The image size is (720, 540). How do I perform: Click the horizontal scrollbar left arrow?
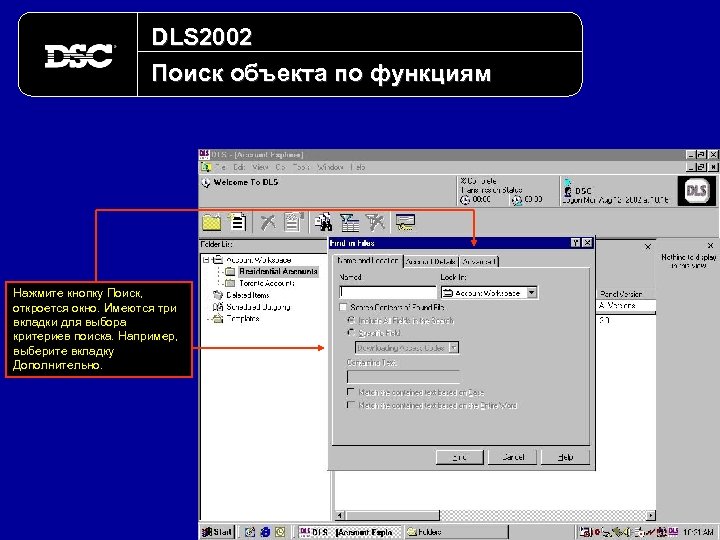(x=339, y=516)
